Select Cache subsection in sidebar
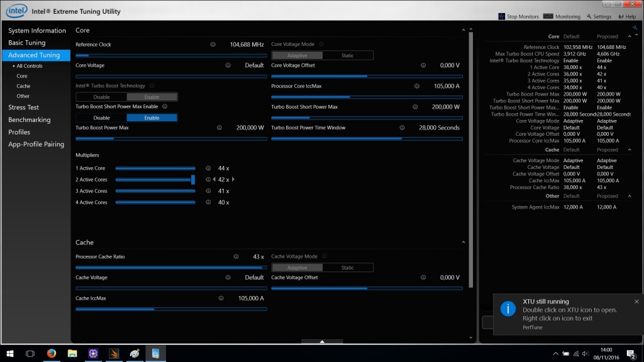 (x=23, y=86)
